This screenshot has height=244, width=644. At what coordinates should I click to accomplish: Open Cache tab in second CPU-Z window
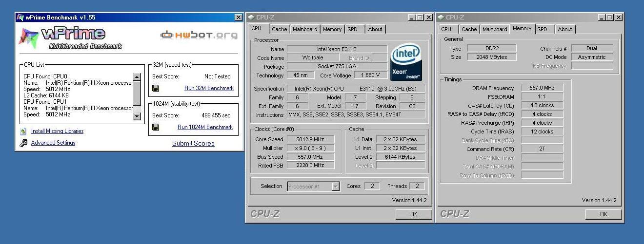(x=469, y=29)
